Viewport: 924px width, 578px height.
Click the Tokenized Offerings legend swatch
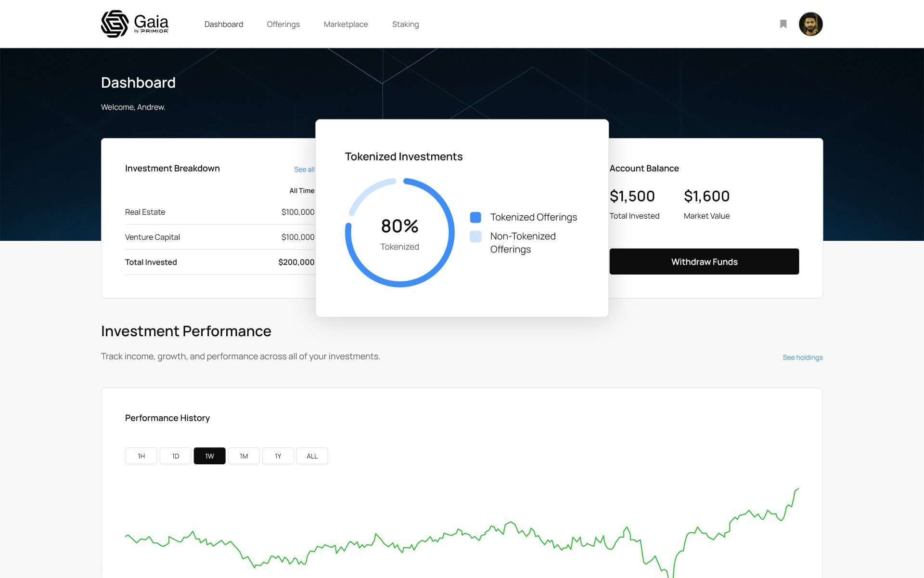point(475,217)
